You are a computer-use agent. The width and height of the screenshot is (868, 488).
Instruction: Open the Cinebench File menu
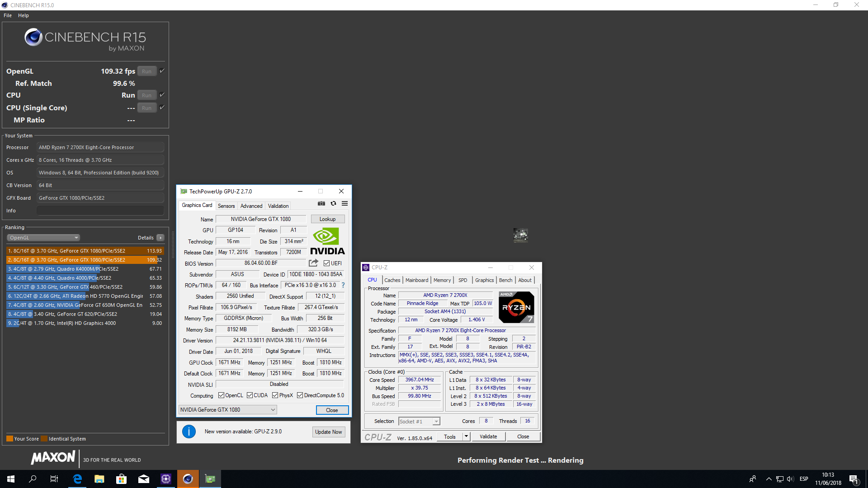click(8, 15)
